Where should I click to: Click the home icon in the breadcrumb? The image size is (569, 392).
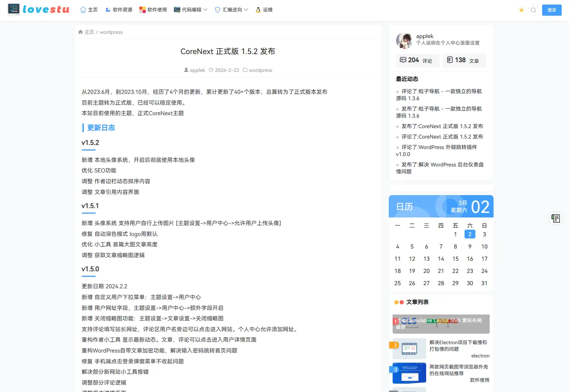[x=81, y=32]
